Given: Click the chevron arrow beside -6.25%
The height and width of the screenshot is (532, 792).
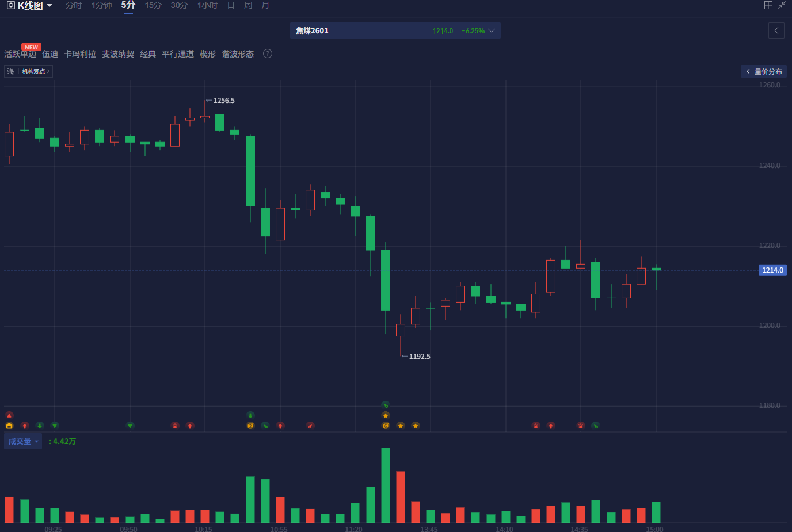Looking at the screenshot, I should (492, 30).
